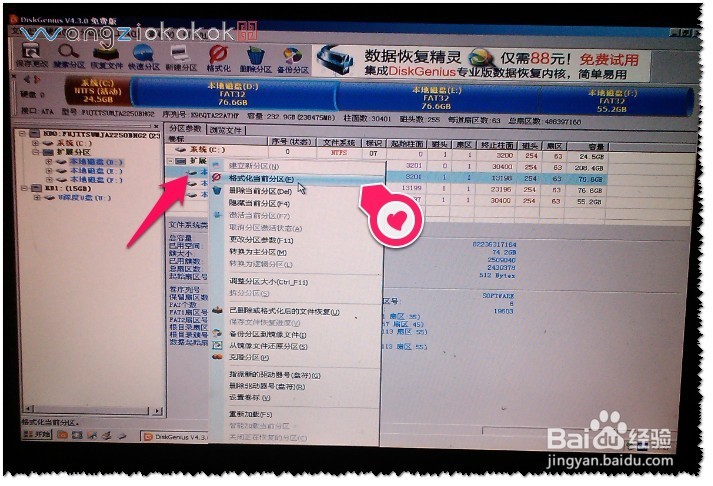Click the 新建分区 new partition icon
This screenshot has width=713, height=486.
click(x=181, y=58)
